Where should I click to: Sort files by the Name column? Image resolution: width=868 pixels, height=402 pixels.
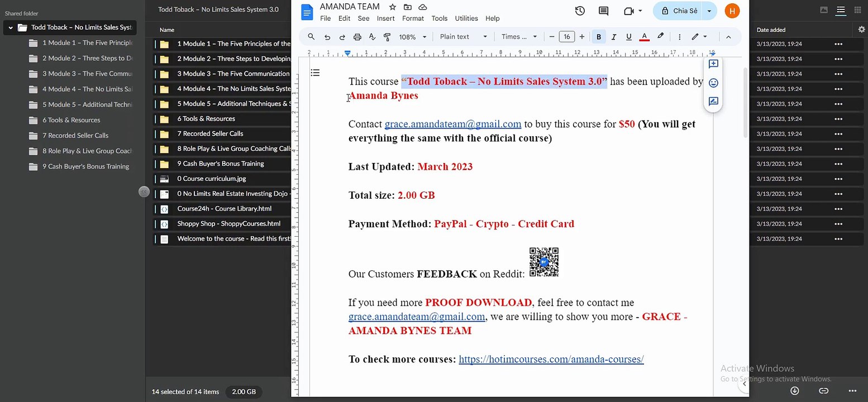[x=167, y=30]
